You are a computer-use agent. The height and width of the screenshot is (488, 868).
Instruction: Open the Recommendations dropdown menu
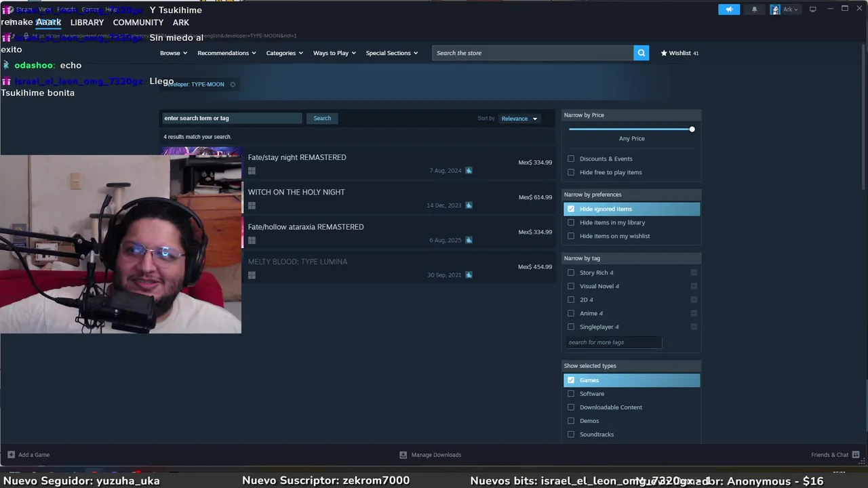[x=226, y=53]
